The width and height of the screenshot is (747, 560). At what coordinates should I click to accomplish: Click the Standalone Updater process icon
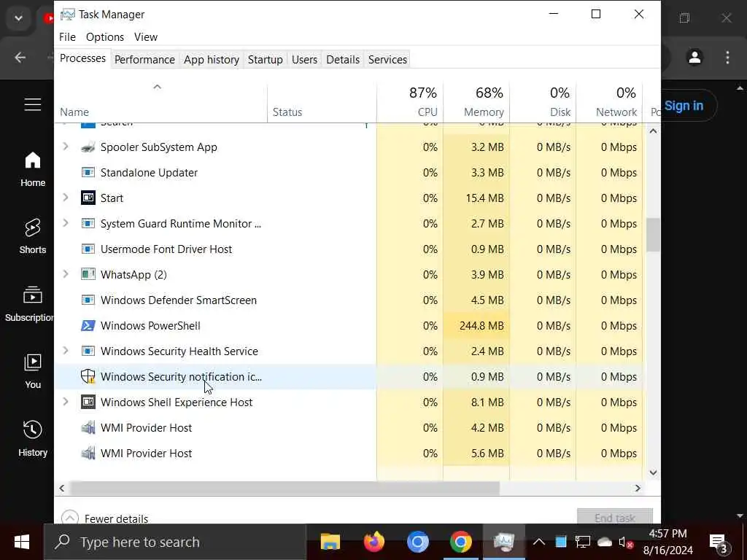pos(88,172)
